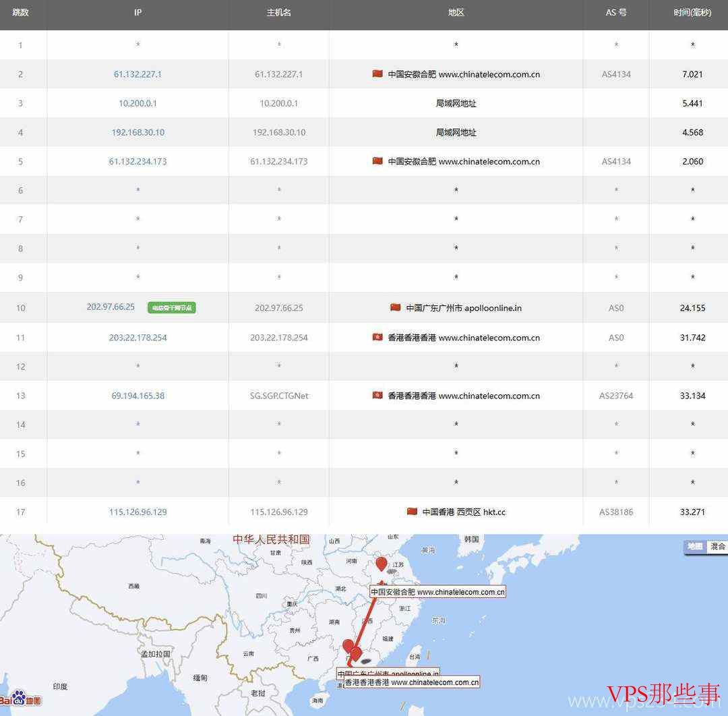728x716 pixels.
Task: Click the 时间(毫秒) column header
Action: (x=692, y=13)
